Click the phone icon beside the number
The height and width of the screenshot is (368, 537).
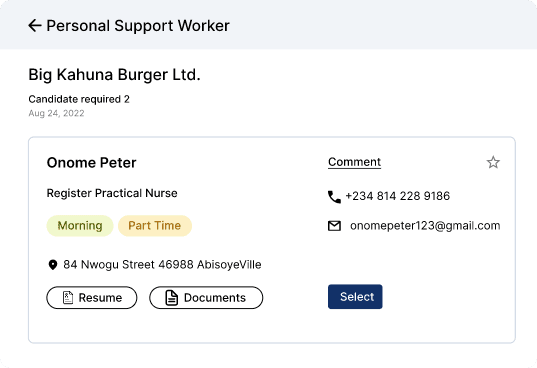tap(334, 197)
